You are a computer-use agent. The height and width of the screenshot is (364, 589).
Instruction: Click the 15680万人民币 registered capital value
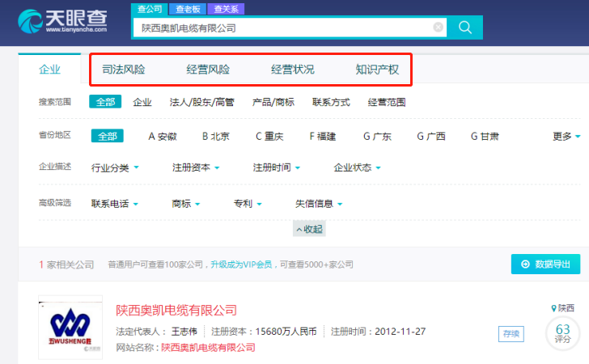click(286, 332)
